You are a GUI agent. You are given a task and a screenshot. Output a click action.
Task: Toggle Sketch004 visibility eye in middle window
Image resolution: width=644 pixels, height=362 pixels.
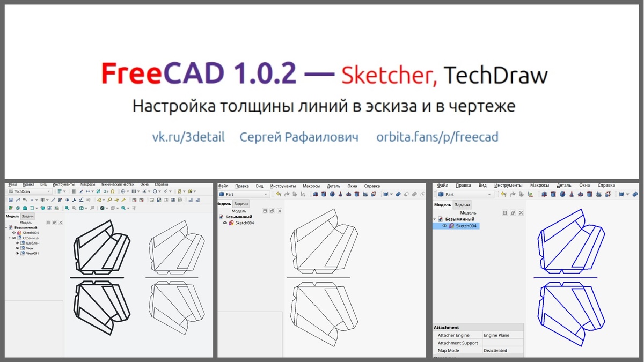[225, 223]
